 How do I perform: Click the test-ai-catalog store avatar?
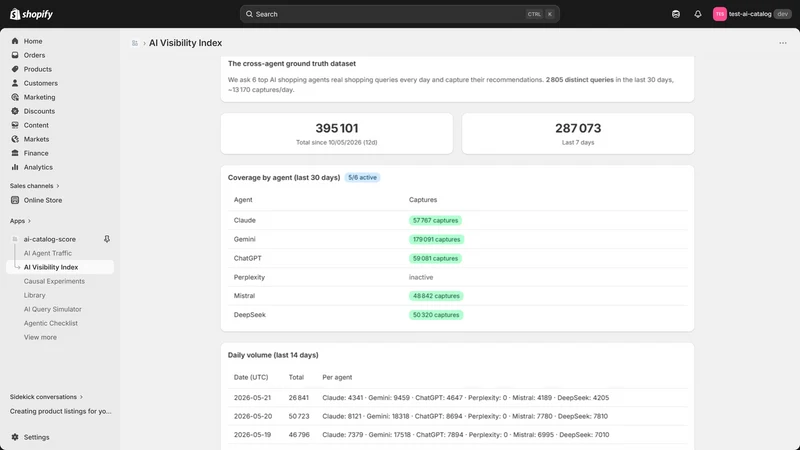719,14
